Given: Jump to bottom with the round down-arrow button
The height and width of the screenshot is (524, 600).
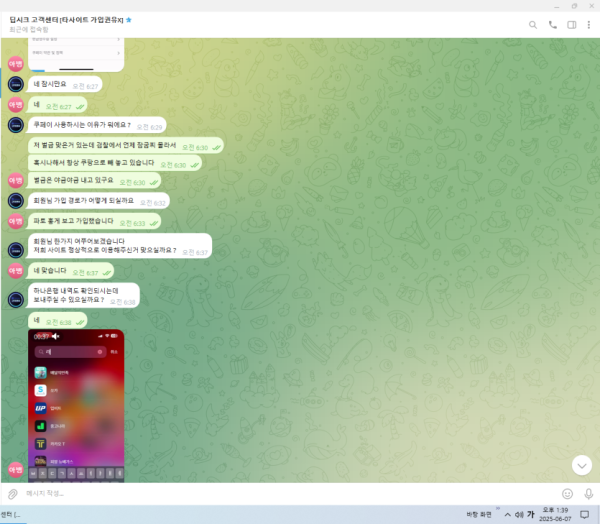Looking at the screenshot, I should (582, 465).
